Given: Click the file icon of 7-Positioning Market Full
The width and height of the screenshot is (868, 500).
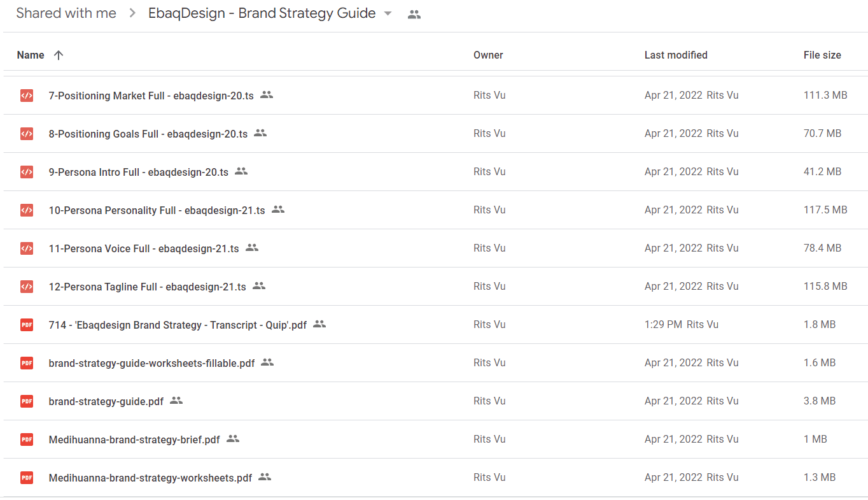Looking at the screenshot, I should click(x=26, y=96).
